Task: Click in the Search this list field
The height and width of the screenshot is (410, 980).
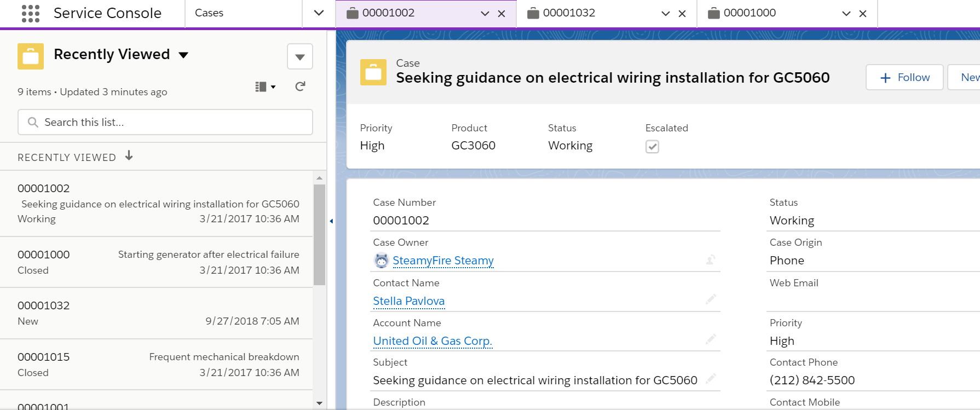Action: [165, 122]
